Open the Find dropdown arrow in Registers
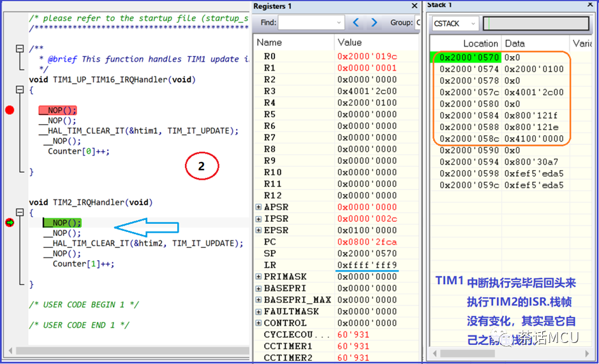Screen dimensions: 599x364 click(339, 22)
